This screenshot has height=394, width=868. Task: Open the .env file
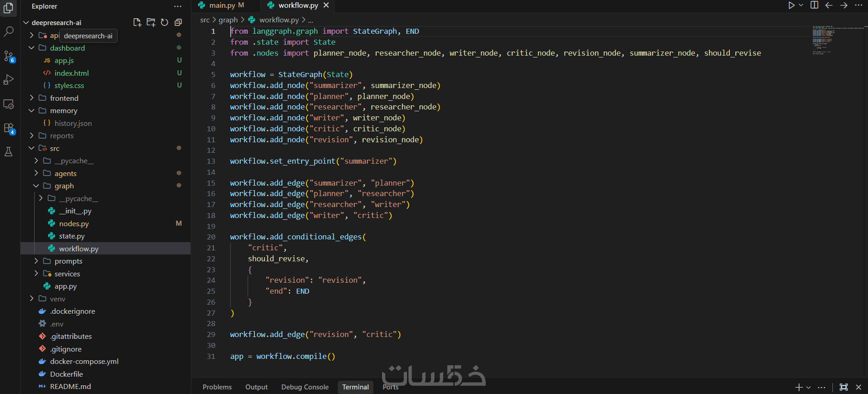pyautogui.click(x=105, y=324)
